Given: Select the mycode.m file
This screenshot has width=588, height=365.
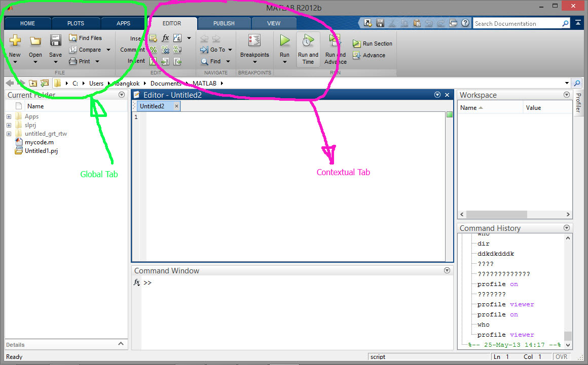Looking at the screenshot, I should [39, 142].
